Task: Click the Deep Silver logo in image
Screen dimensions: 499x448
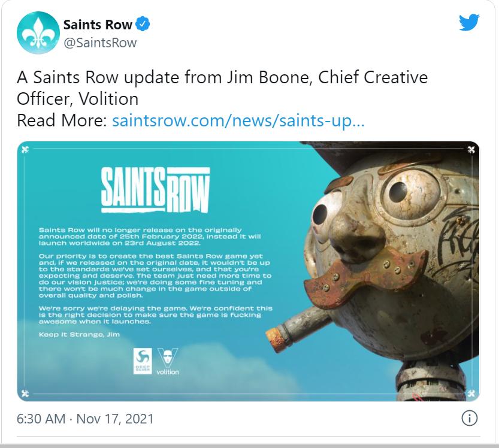Action: pos(142,361)
